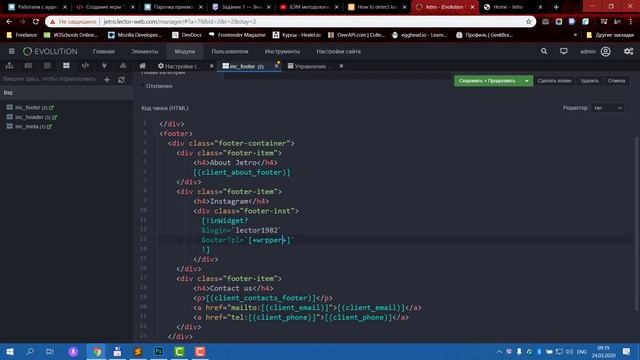640x360 pixels.
Task: Show the site tree sitemap icon
Action: pos(9,66)
